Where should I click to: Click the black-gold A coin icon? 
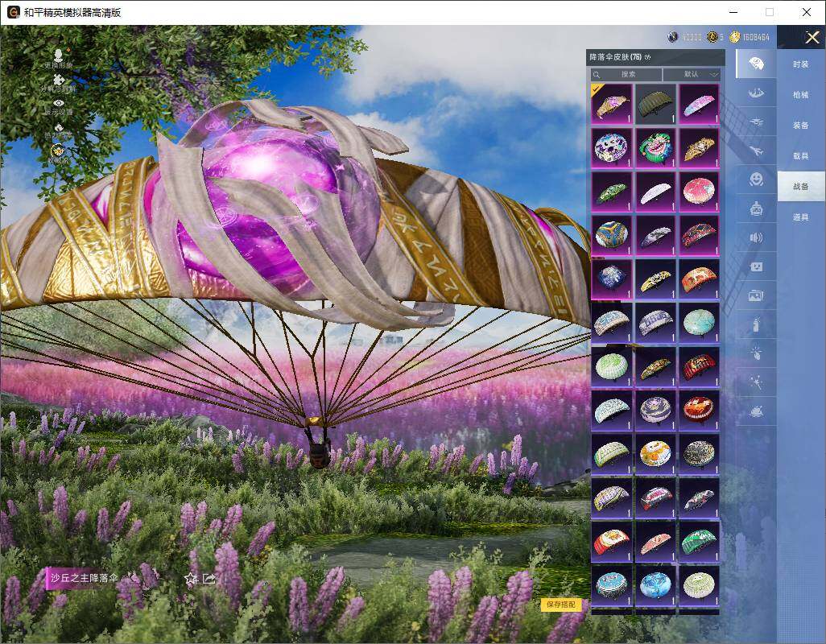(x=712, y=37)
